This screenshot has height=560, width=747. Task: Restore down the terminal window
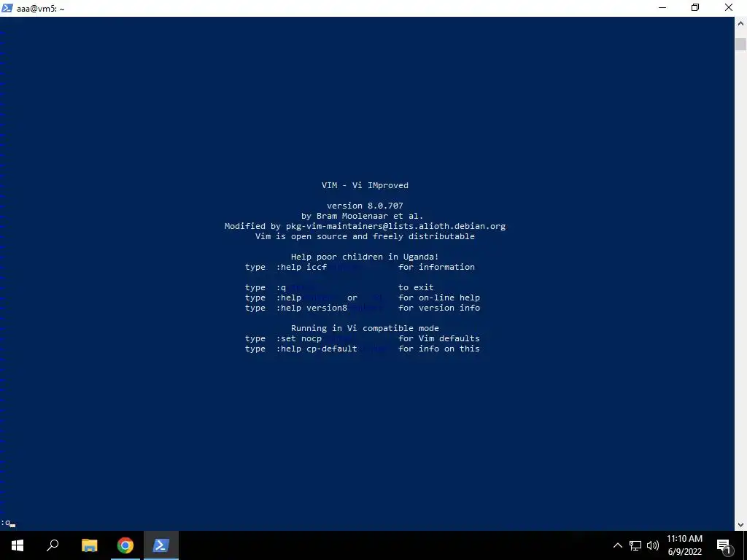point(695,7)
